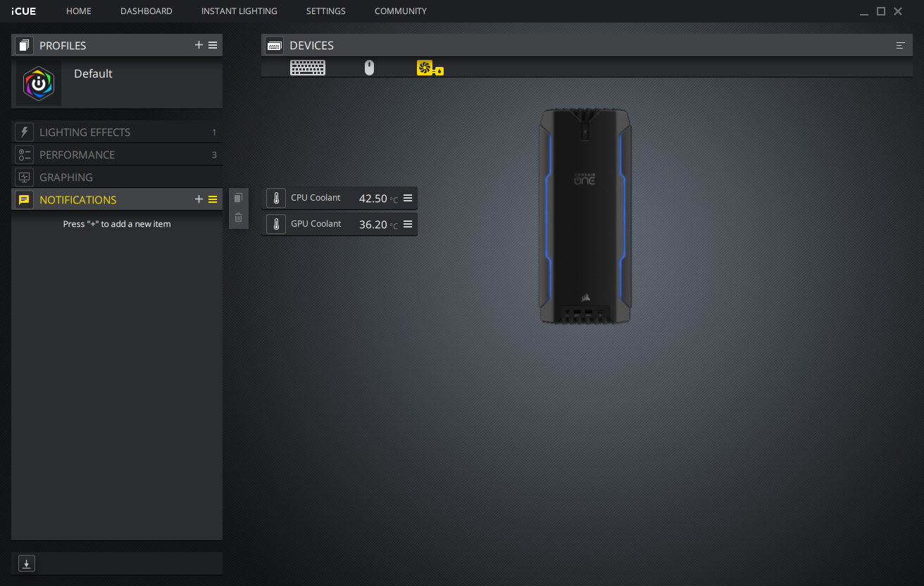Select the Default profile icon

coord(39,83)
